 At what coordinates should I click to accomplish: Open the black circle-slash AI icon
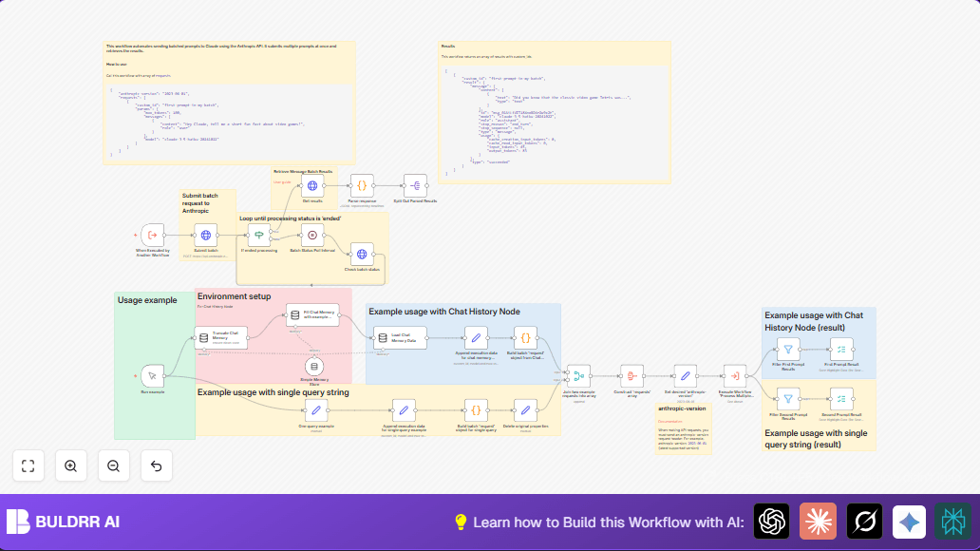click(864, 521)
